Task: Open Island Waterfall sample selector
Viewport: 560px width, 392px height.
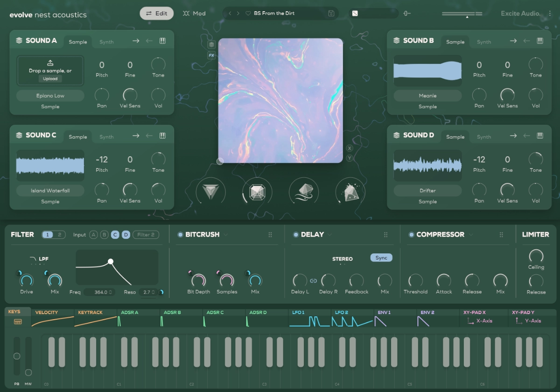Action: click(x=50, y=190)
